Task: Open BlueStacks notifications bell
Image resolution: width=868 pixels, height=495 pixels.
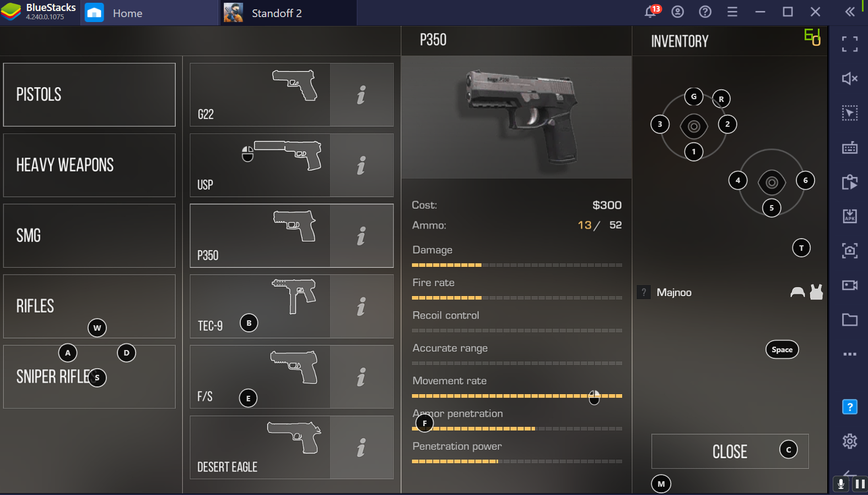Action: coord(650,12)
